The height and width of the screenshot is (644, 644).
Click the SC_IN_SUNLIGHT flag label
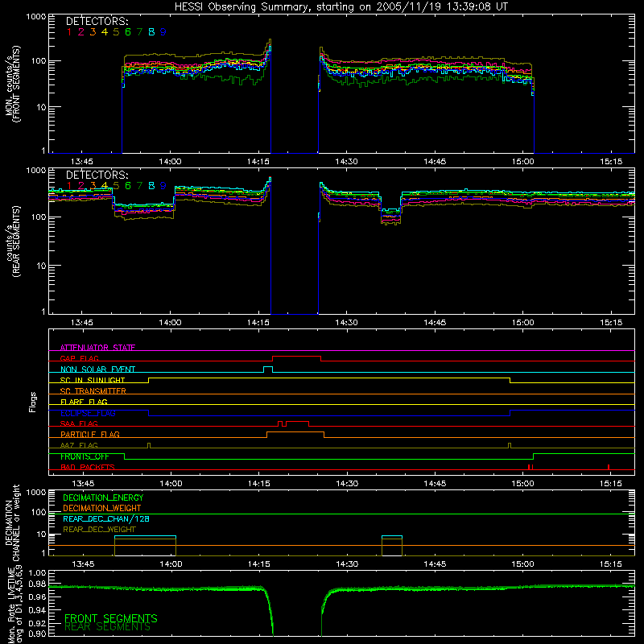point(93,380)
